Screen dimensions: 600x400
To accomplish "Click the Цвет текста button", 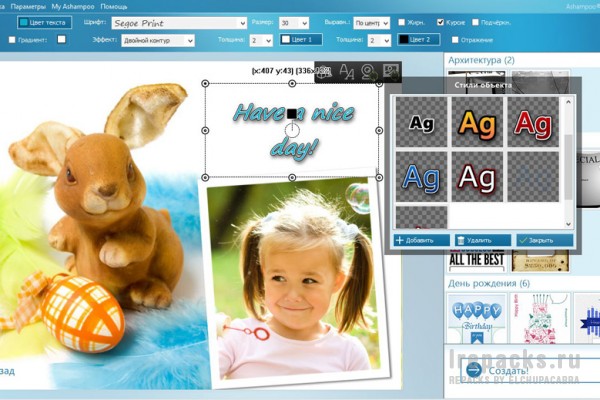I will (44, 23).
